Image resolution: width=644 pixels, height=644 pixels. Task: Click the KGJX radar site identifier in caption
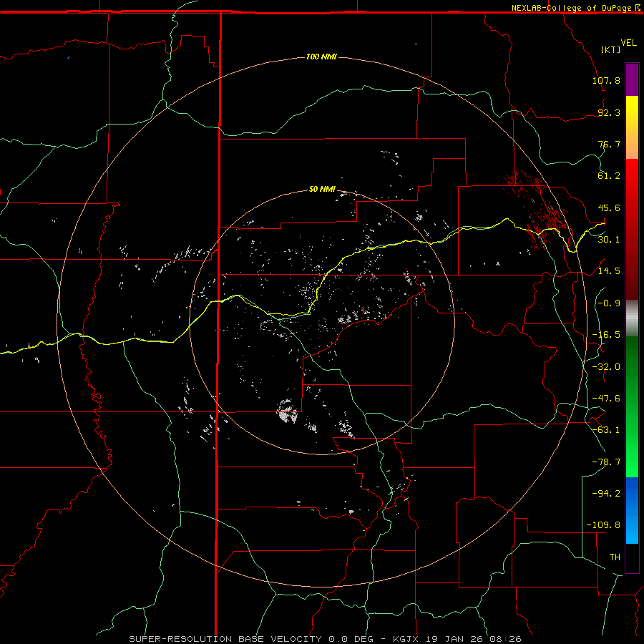tap(406, 639)
